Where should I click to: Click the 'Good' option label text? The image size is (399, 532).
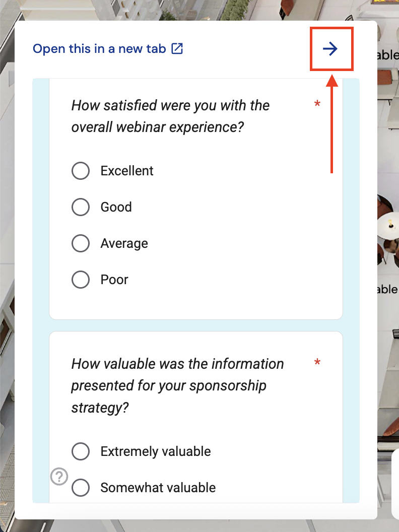coord(116,207)
